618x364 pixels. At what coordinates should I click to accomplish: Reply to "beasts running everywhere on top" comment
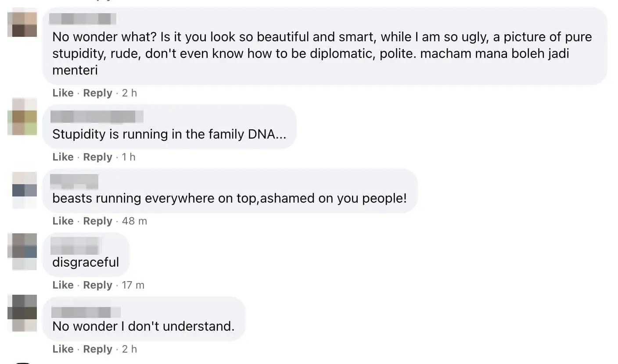97,221
